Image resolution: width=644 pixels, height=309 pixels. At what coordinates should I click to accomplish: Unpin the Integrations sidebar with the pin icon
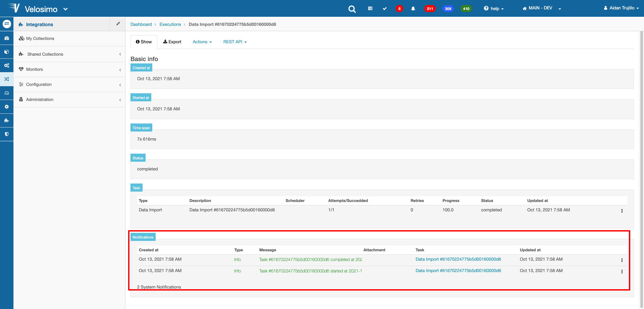(118, 24)
